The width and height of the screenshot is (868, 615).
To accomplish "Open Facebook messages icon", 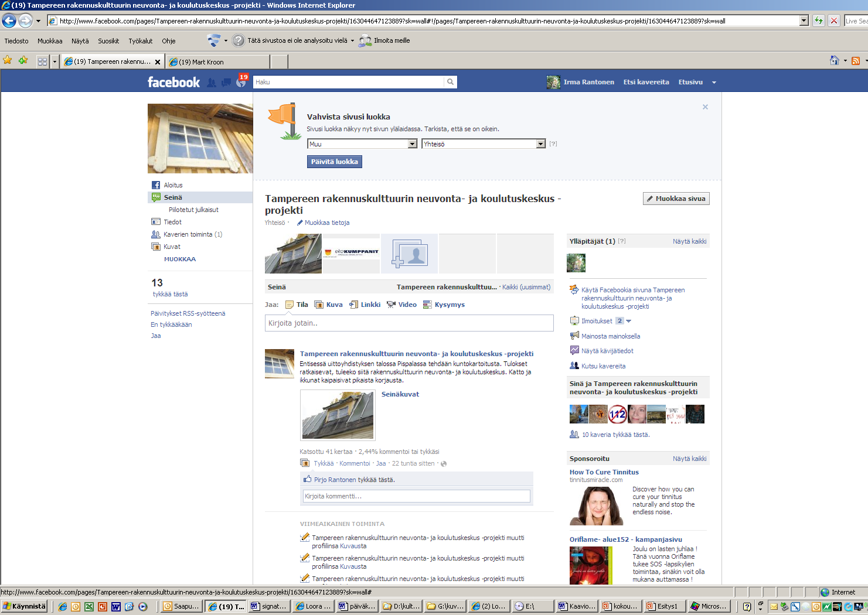I will point(226,83).
